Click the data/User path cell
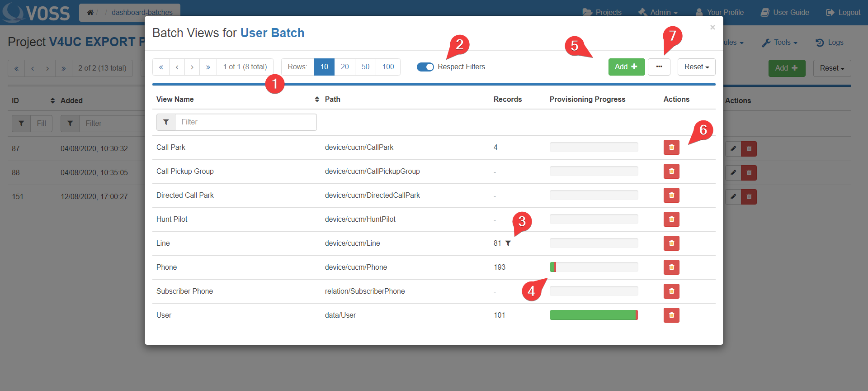The width and height of the screenshot is (868, 391). pyautogui.click(x=340, y=315)
